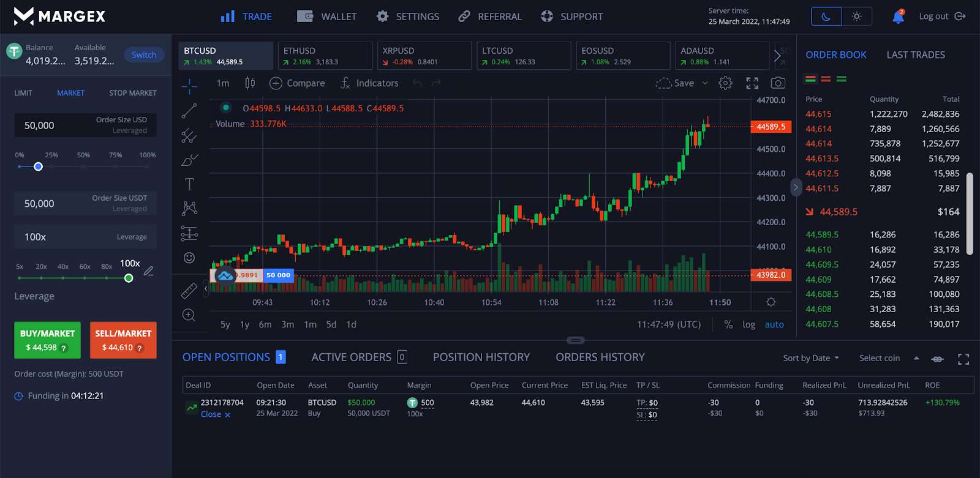The height and width of the screenshot is (478, 980).
Task: Select the crosshair cursor tool
Action: [189, 86]
